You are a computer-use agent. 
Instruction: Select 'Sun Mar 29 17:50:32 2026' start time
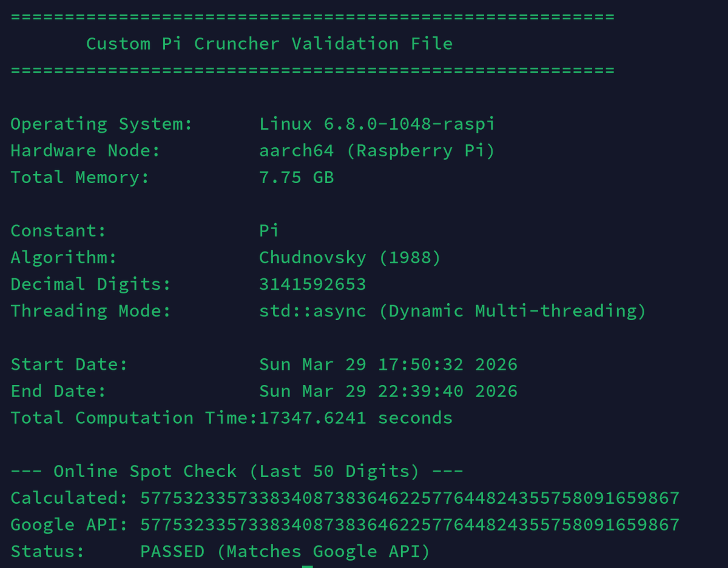click(x=388, y=364)
